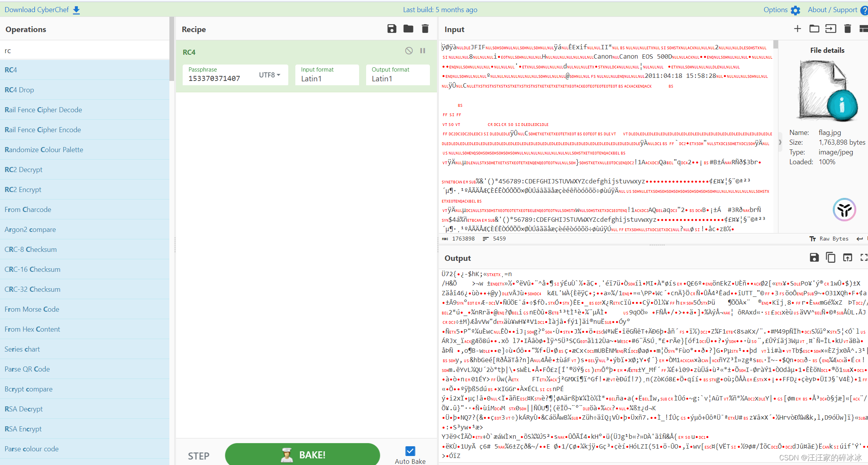Clear the recipe with the trash icon
This screenshot has width=868, height=465.
click(x=425, y=29)
